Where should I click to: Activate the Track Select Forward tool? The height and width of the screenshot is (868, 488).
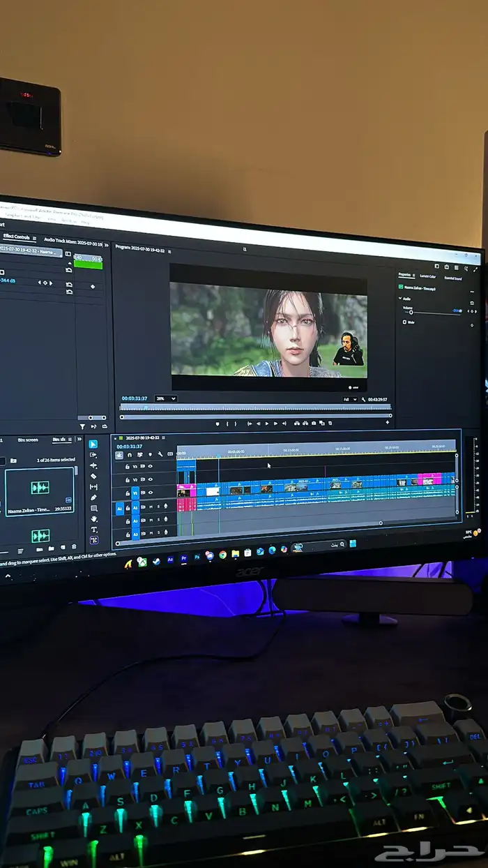click(93, 455)
